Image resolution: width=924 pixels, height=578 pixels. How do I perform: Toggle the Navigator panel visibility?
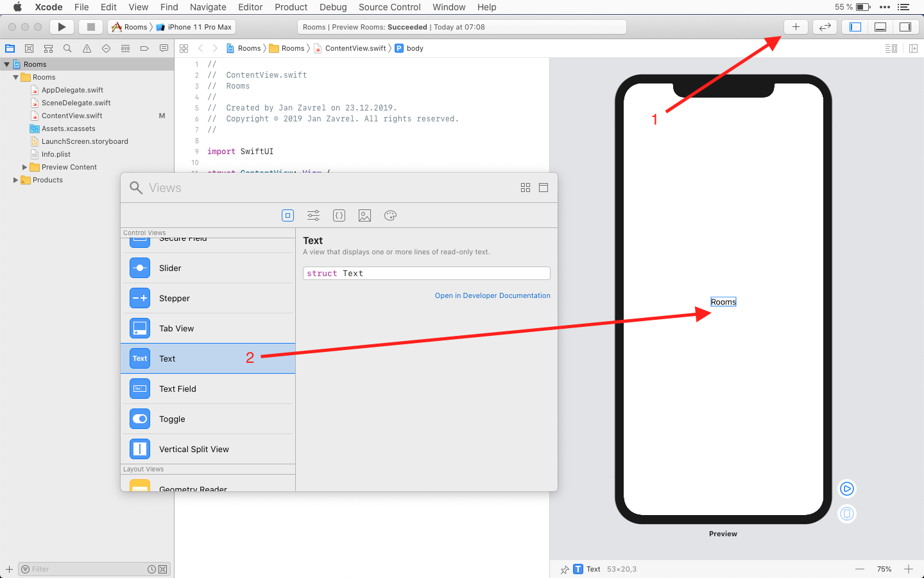(x=854, y=27)
